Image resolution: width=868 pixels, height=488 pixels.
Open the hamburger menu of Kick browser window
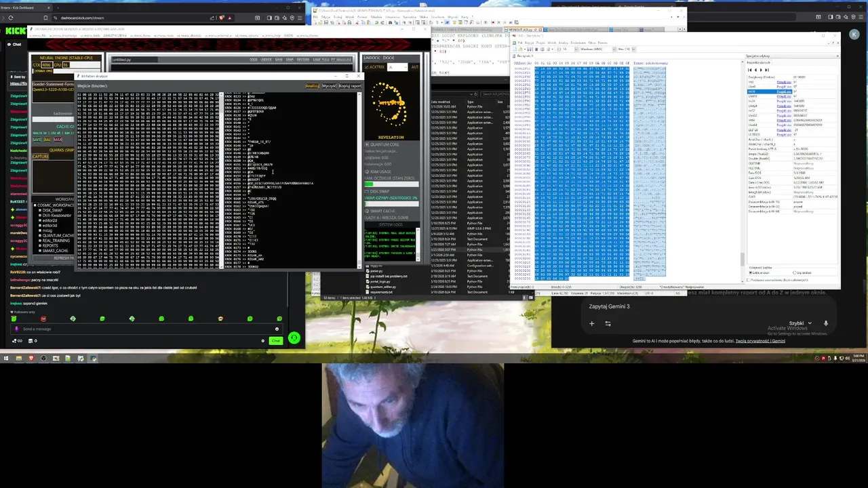pos(300,18)
